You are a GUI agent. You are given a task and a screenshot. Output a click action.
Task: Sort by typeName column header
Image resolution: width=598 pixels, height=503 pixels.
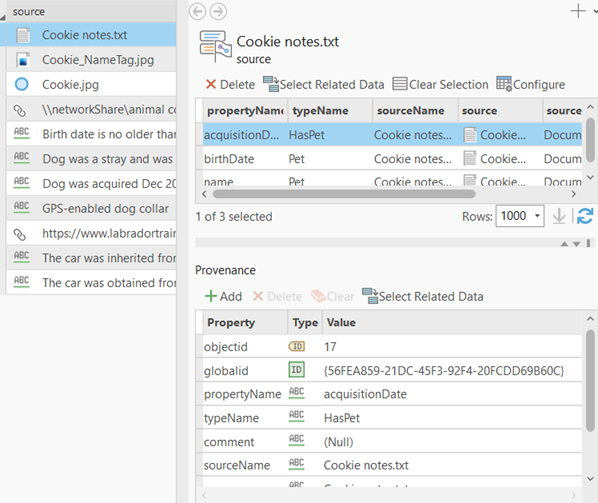(x=330, y=111)
